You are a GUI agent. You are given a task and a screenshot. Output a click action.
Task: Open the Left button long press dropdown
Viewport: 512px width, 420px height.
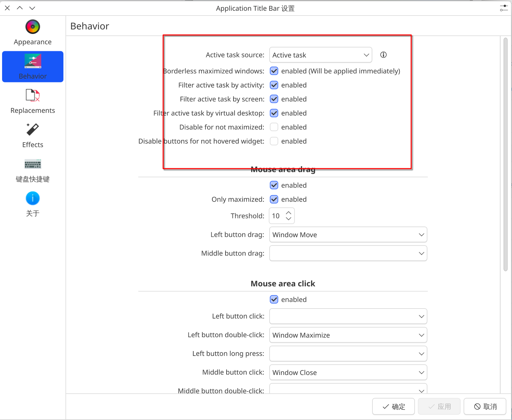(348, 354)
